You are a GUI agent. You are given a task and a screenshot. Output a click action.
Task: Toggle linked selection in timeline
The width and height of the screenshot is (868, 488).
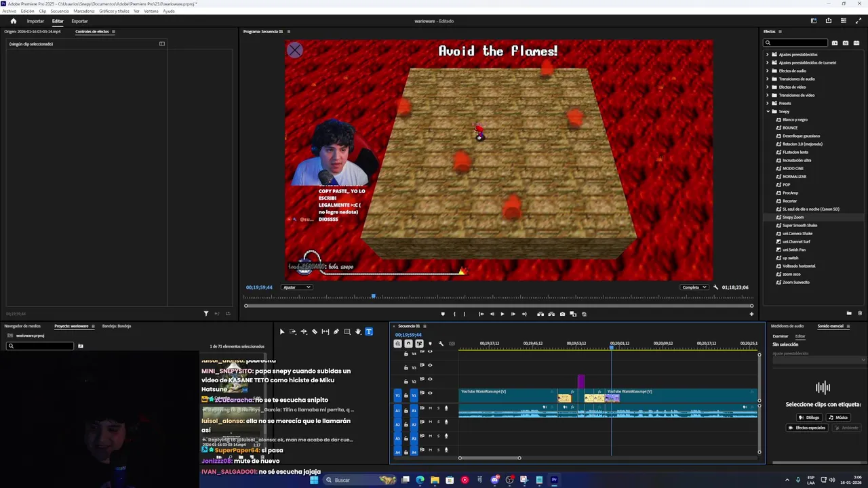coord(419,344)
